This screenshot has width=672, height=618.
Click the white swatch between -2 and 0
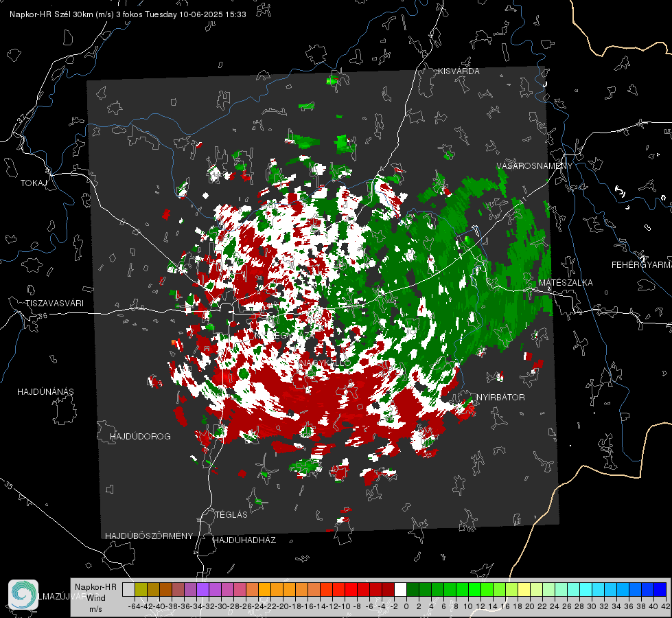[400, 589]
